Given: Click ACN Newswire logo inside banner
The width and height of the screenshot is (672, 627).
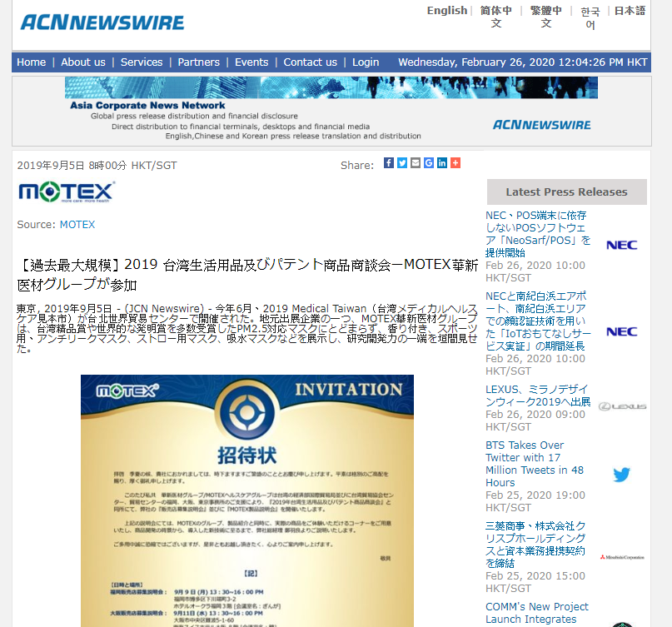Looking at the screenshot, I should pos(542,125).
